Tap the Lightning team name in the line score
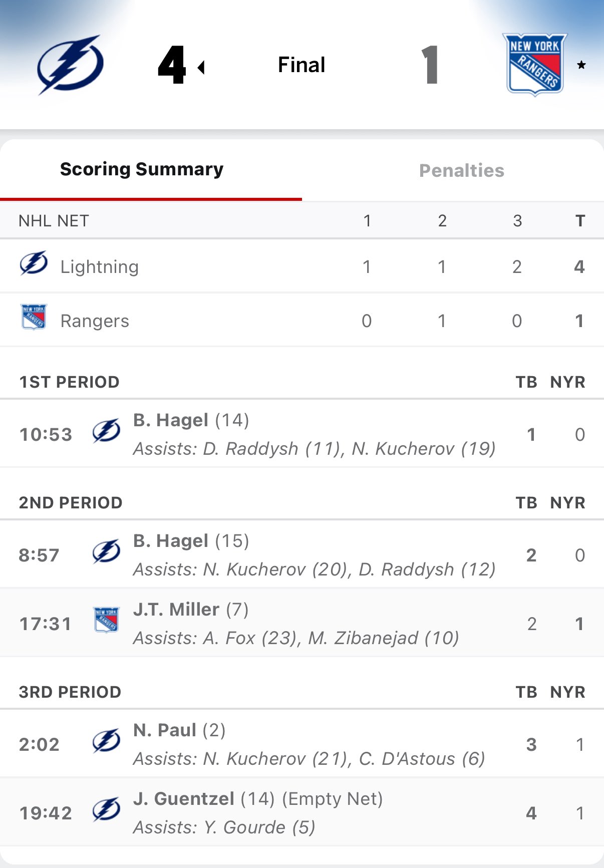The width and height of the screenshot is (604, 868). [x=99, y=267]
